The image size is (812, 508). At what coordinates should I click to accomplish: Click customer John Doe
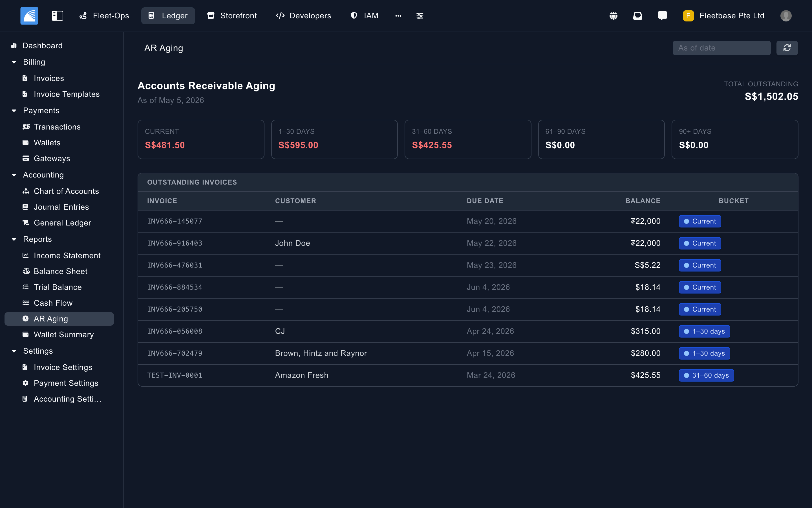point(293,243)
